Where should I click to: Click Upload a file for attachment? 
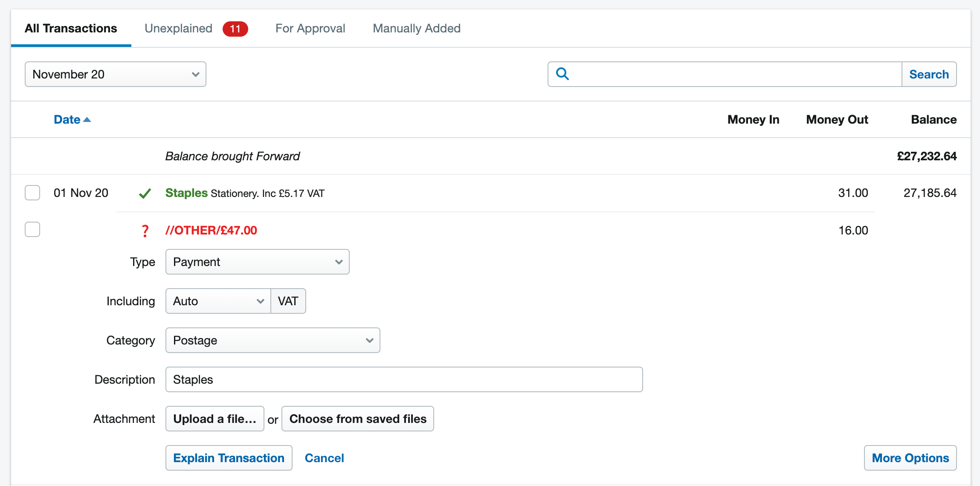[215, 419]
